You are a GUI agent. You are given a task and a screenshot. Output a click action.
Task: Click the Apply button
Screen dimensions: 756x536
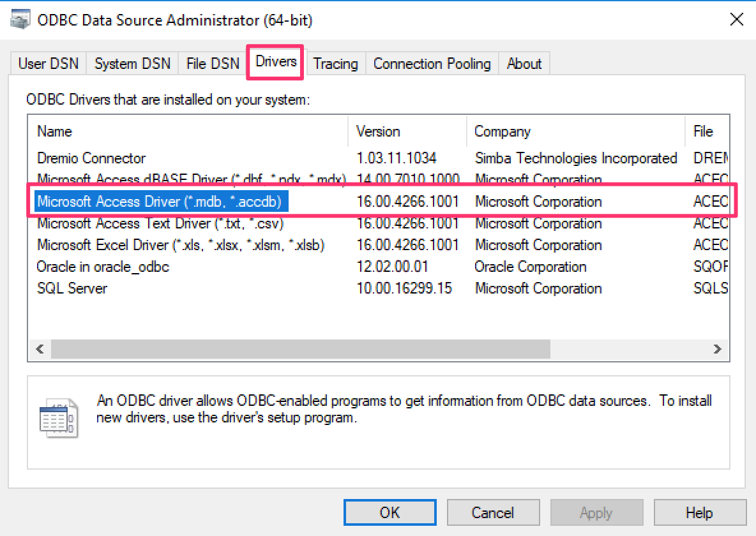click(x=596, y=512)
